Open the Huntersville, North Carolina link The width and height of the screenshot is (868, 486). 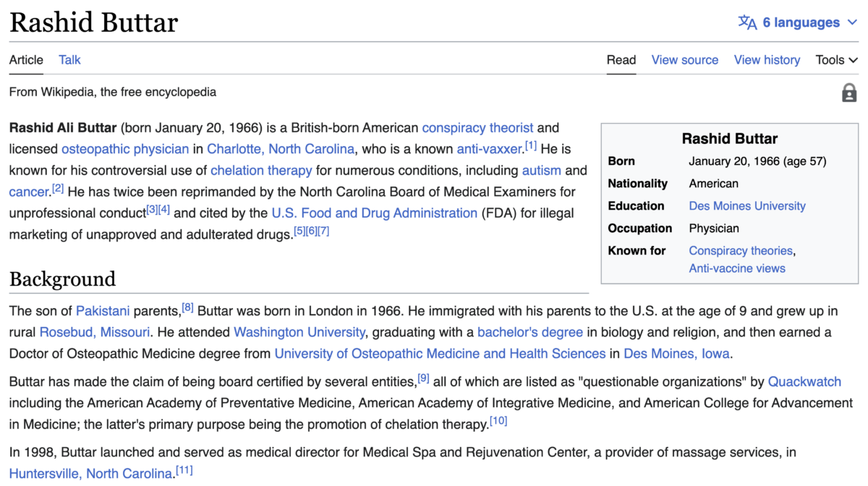coord(91,474)
